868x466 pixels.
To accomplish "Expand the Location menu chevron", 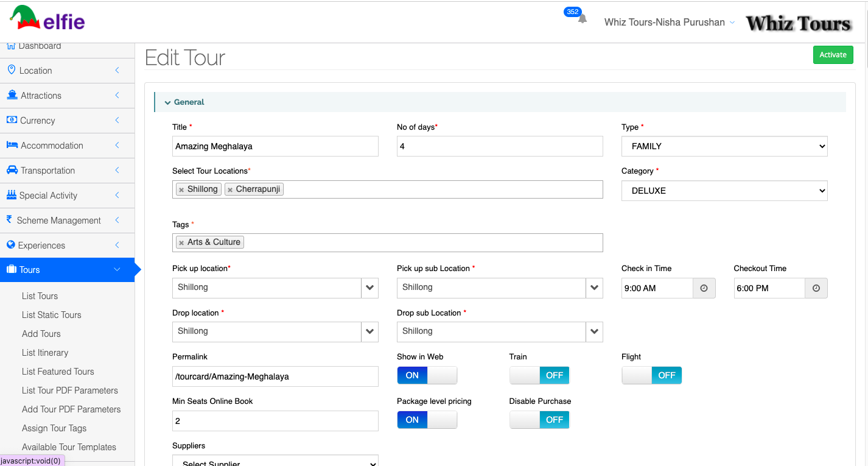I will tap(117, 70).
